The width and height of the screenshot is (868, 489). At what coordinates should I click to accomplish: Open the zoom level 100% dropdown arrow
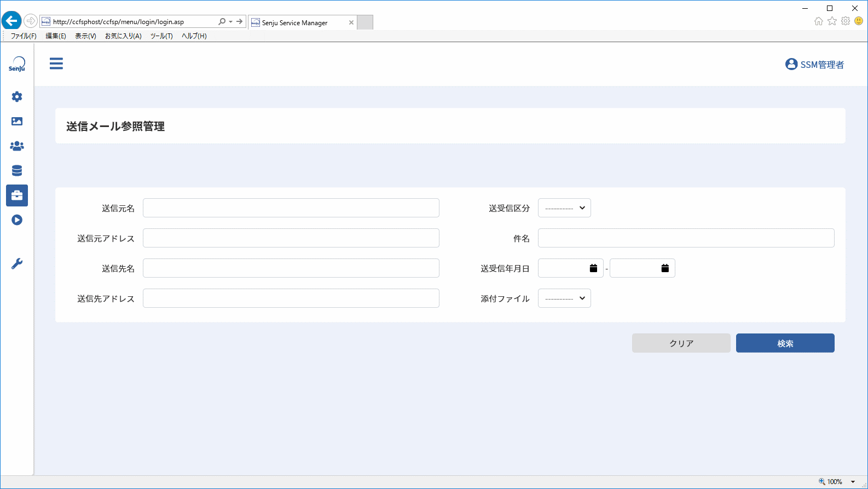(853, 482)
